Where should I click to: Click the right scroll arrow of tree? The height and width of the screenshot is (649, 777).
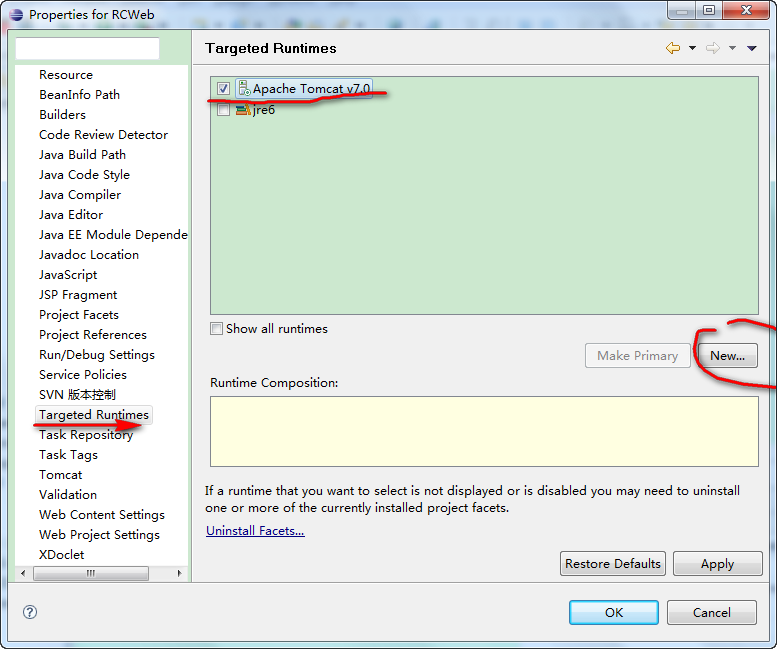tap(179, 573)
